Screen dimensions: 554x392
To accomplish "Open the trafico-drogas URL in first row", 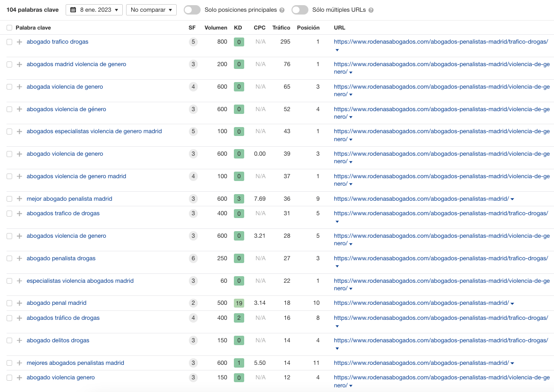I will [441, 42].
